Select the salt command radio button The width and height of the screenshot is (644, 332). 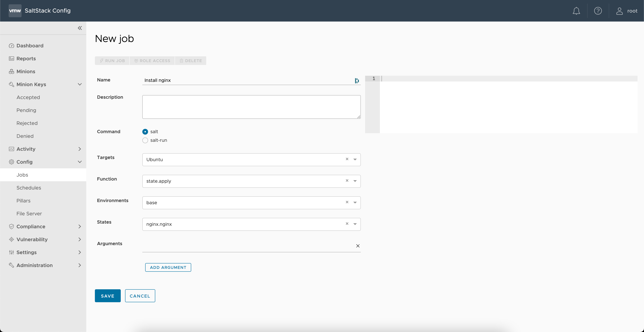(x=145, y=132)
